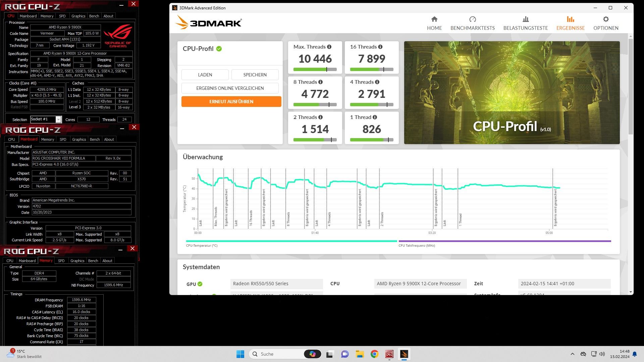Click the green GPU status checkmark
This screenshot has width=644, height=362.
pos(200,284)
